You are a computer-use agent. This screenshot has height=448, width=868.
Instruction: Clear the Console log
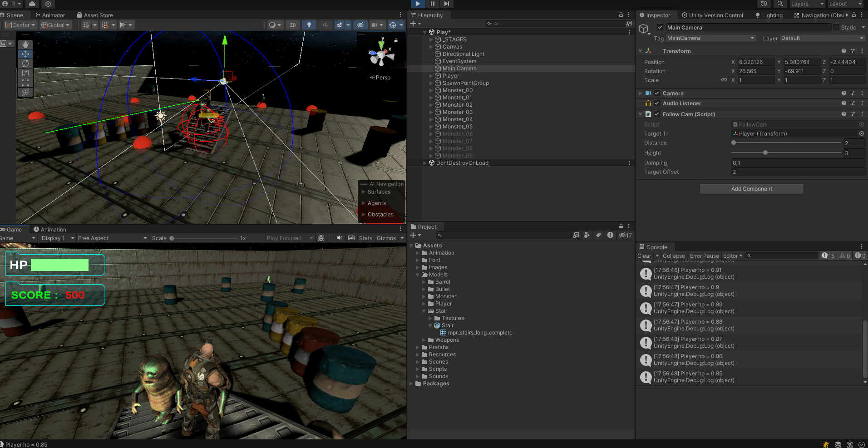(644, 256)
